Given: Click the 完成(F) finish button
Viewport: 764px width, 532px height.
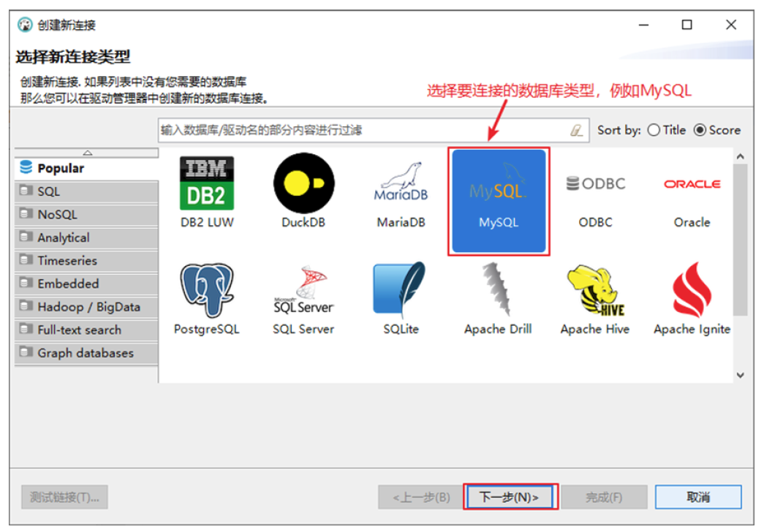Looking at the screenshot, I should [604, 497].
